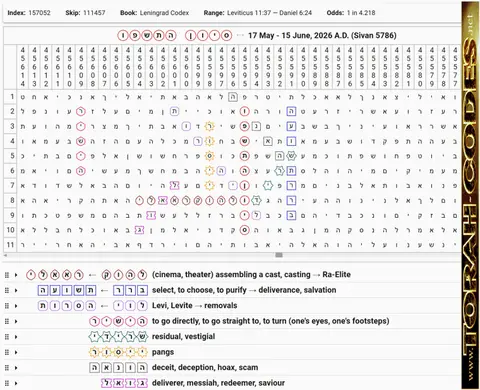
Task: Click column header 45613
Action: (34, 67)
